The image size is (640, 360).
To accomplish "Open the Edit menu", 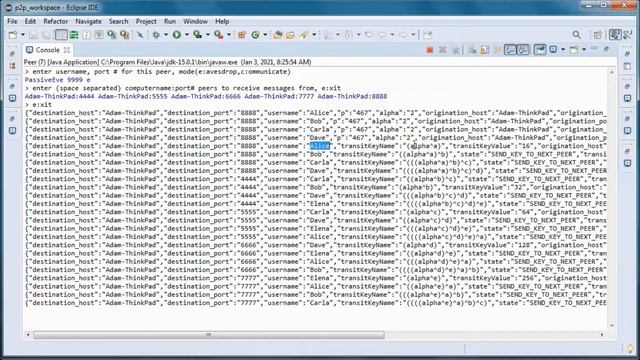I will pos(30,21).
